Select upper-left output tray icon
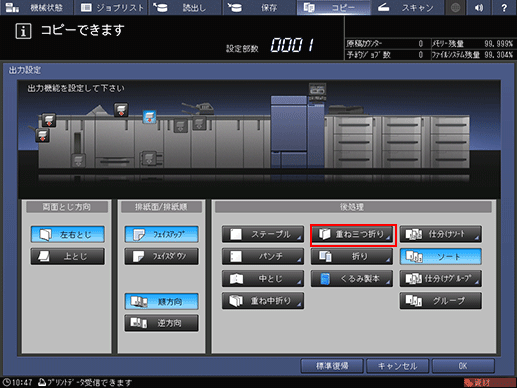Screen dimensions: 517x388 click(49, 120)
